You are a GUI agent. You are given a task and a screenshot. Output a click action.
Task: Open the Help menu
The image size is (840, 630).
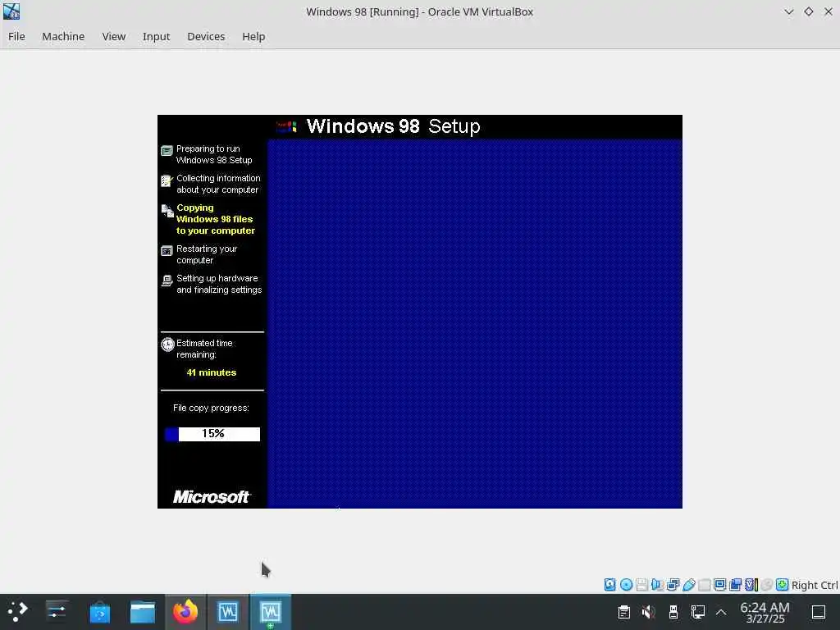point(253,36)
